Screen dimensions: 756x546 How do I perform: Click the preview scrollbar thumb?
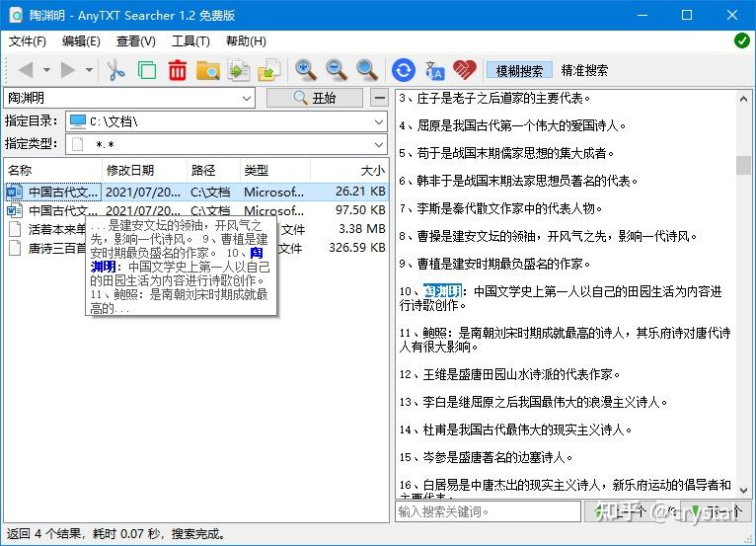click(x=743, y=166)
